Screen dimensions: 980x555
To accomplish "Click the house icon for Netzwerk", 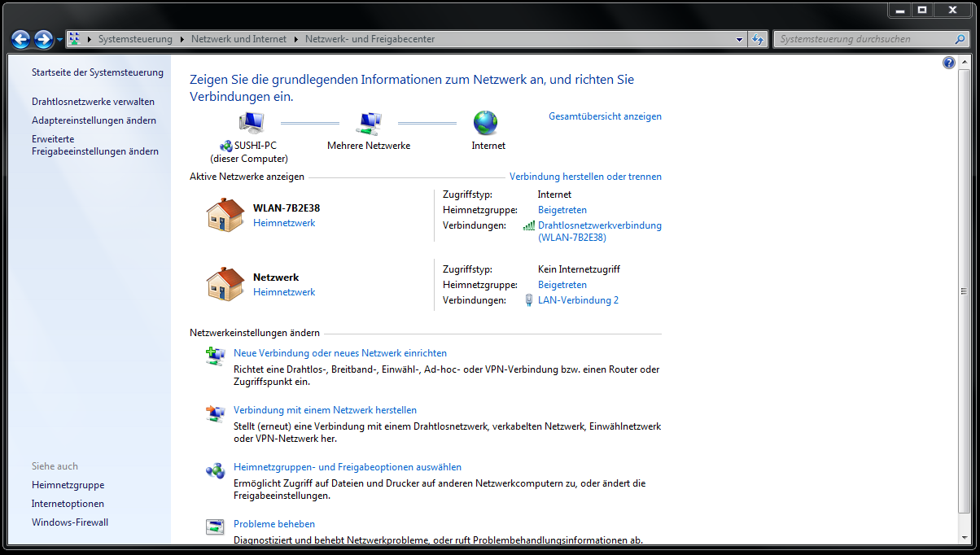I will pyautogui.click(x=225, y=284).
